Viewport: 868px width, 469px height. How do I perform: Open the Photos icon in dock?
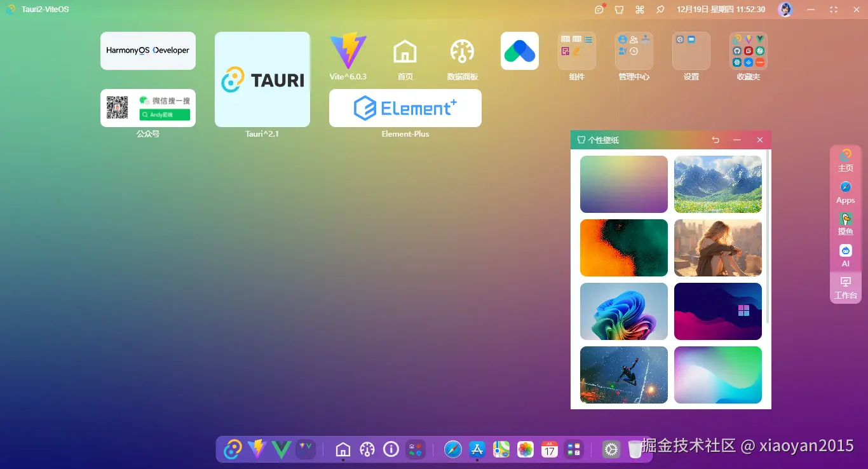coord(526,449)
